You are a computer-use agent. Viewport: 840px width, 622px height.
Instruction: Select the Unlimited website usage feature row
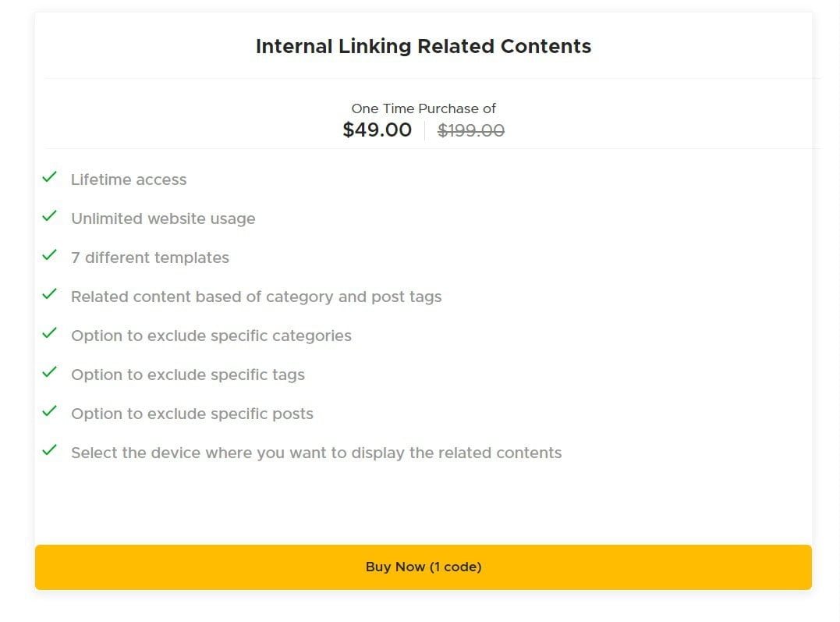click(x=163, y=219)
